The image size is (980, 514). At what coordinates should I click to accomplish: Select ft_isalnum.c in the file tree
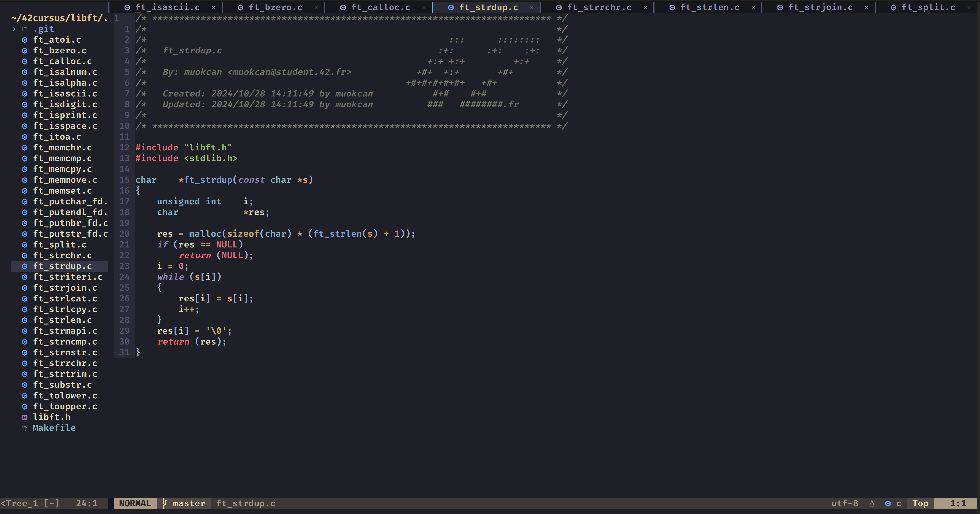(x=65, y=72)
